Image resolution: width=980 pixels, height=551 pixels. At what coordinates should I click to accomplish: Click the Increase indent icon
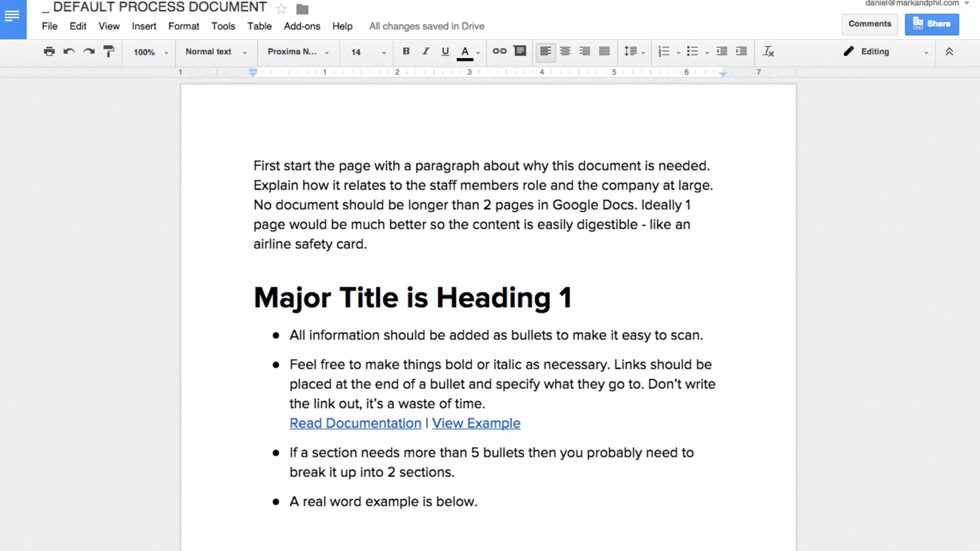[741, 52]
